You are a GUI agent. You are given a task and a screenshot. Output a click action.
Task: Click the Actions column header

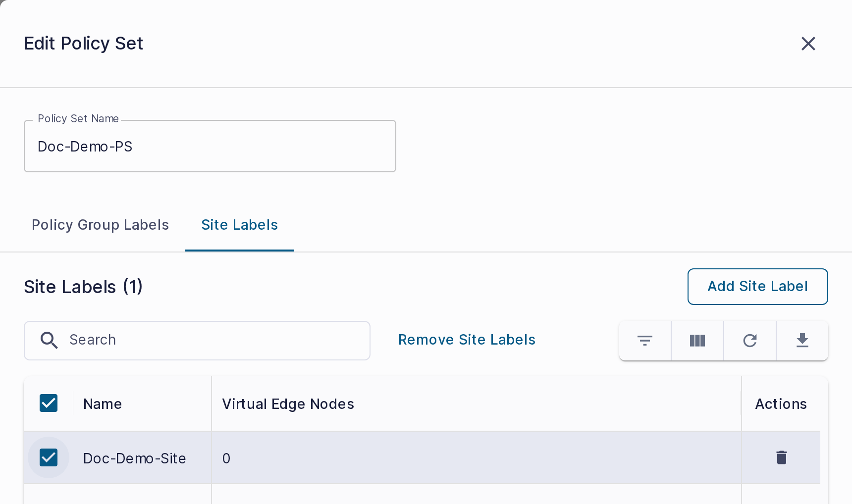click(781, 404)
